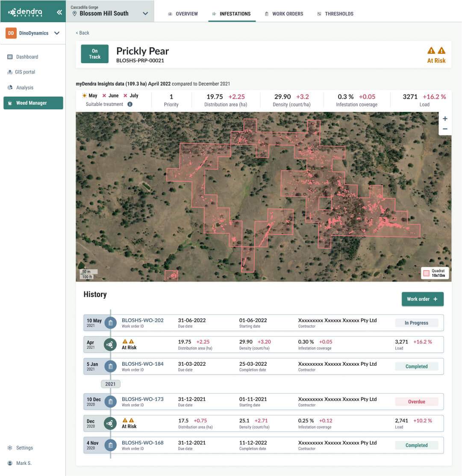This screenshot has height=476, width=462.
Task: Click the At Risk warning icons in the header
Action: point(436,50)
